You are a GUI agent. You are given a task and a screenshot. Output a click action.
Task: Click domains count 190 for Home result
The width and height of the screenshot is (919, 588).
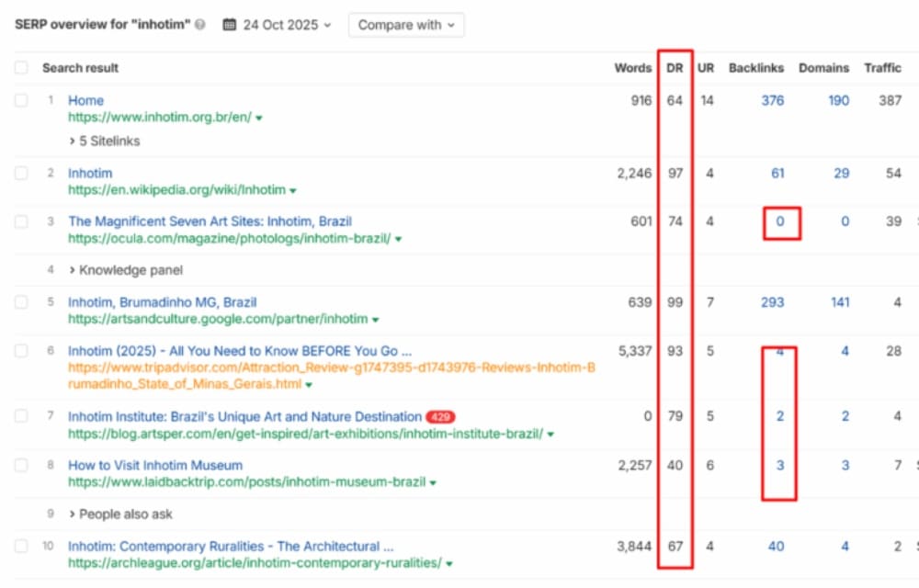(x=839, y=101)
